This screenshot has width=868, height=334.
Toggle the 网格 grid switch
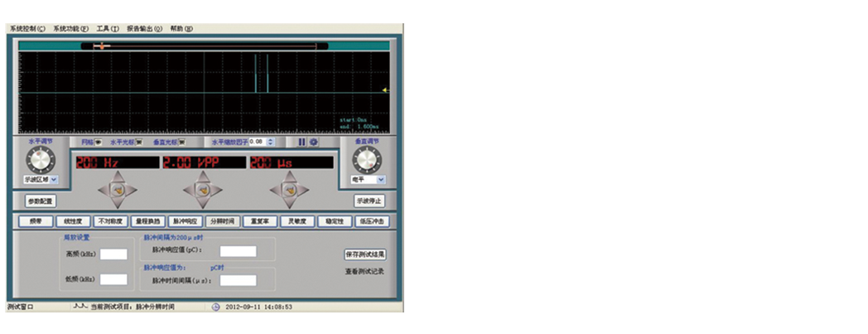[x=99, y=142]
